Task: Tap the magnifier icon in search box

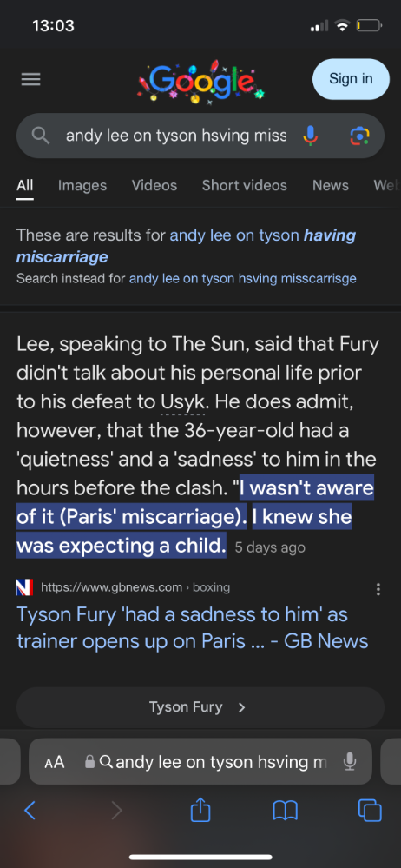Action: tap(41, 136)
